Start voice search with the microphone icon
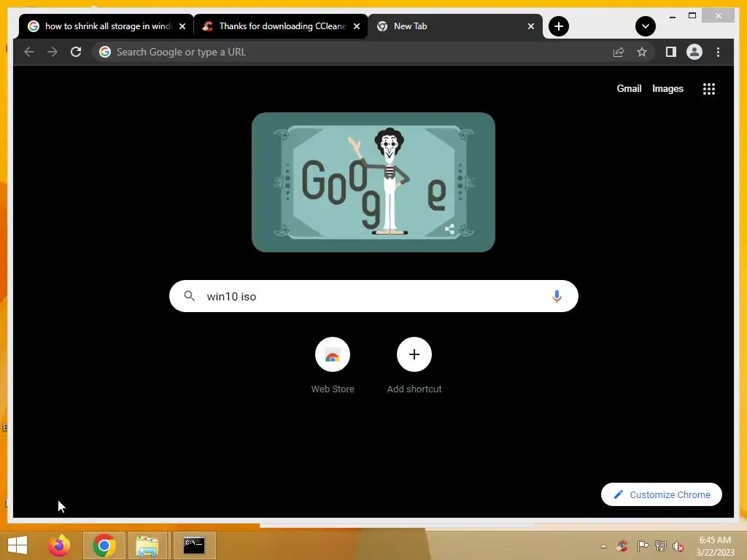Screen dimensions: 747x560 pos(557,296)
